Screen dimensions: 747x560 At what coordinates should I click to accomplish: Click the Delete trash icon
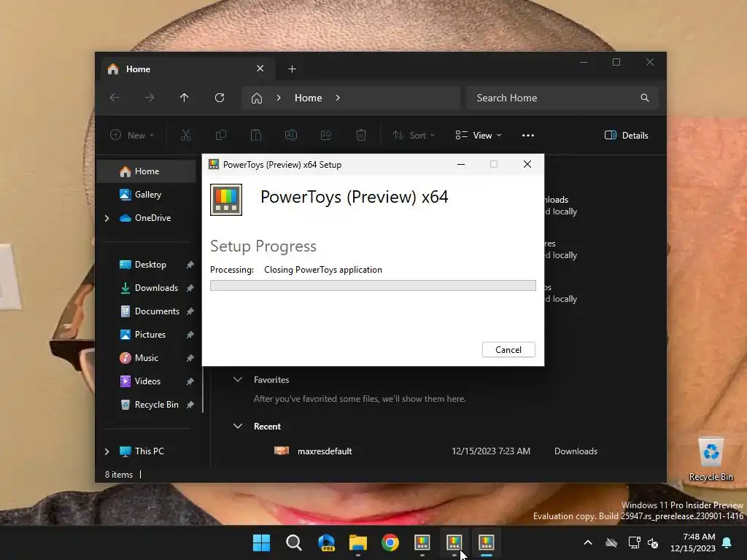(361, 135)
